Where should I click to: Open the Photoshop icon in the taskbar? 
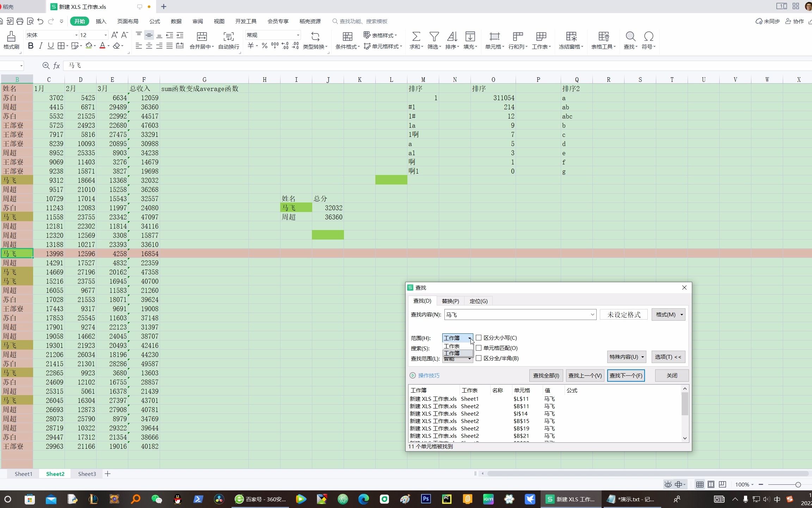[426, 499]
